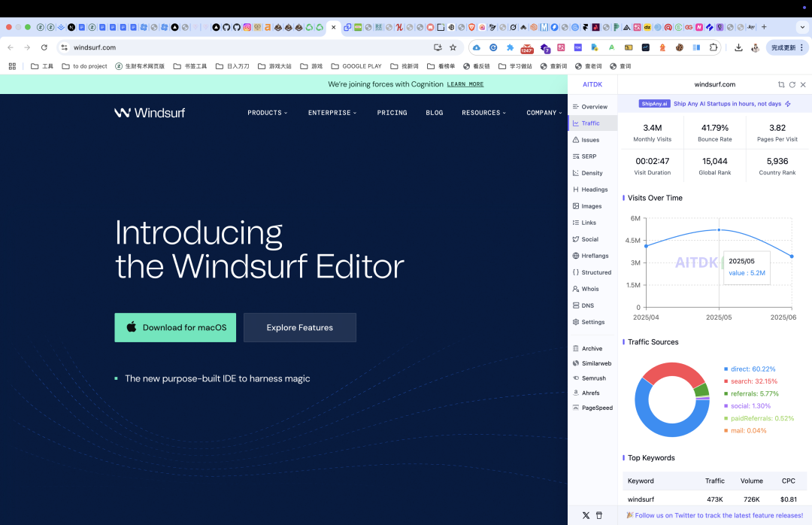Click the refresh icon in AITDK panel header
The image size is (812, 525).
[792, 84]
